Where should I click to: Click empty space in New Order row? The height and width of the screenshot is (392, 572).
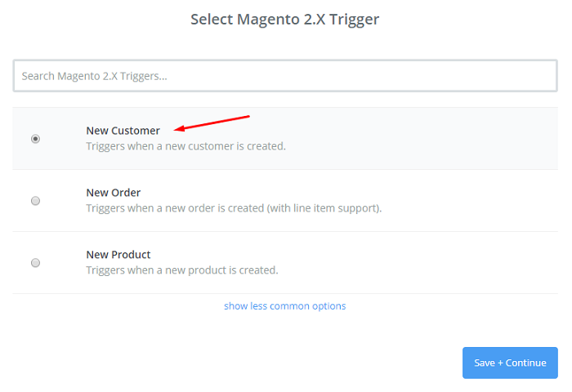point(474,201)
